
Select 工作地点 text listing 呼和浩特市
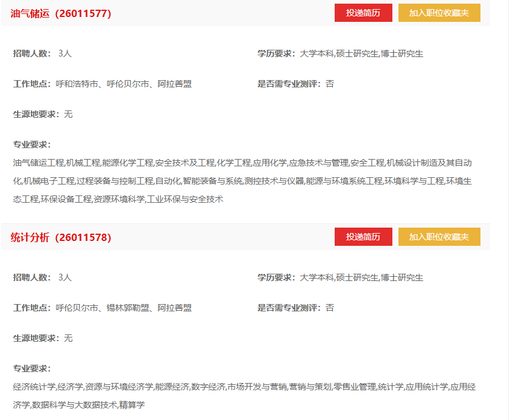123,84
